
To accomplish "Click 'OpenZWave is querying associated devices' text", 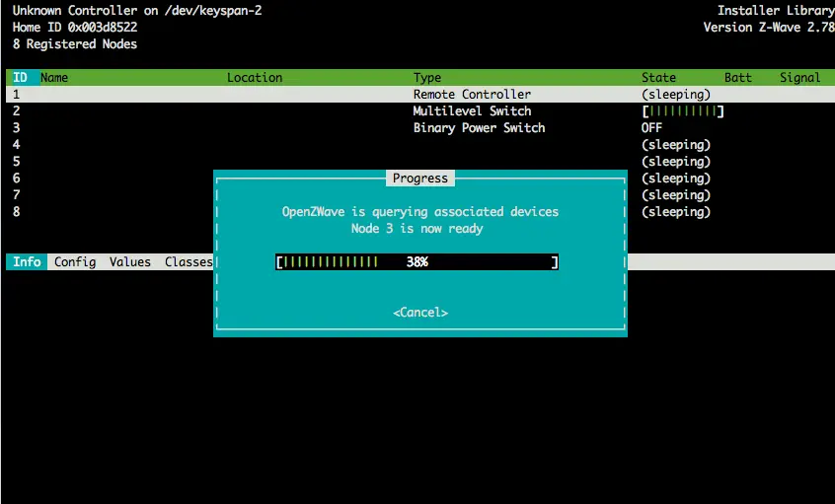I will (420, 212).
